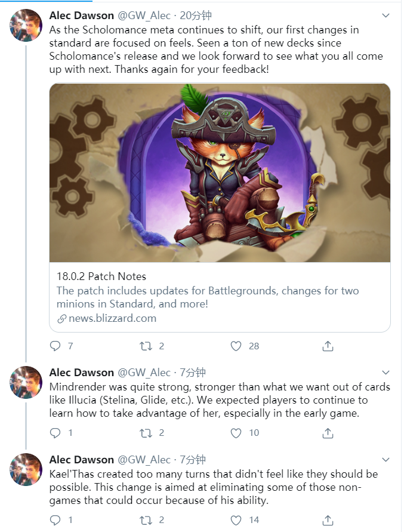Screen dimensions: 404x532
Task: Share the Mindrender tweet
Action: [x=328, y=433]
